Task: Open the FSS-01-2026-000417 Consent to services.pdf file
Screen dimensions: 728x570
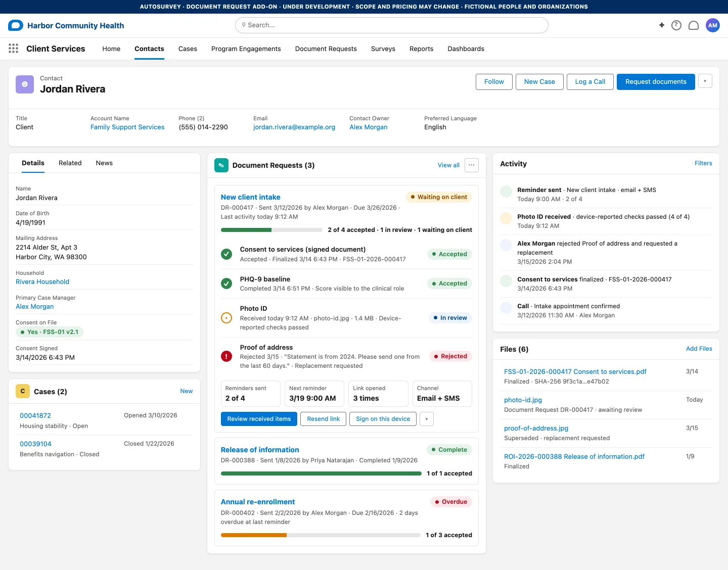Action: [x=575, y=371]
